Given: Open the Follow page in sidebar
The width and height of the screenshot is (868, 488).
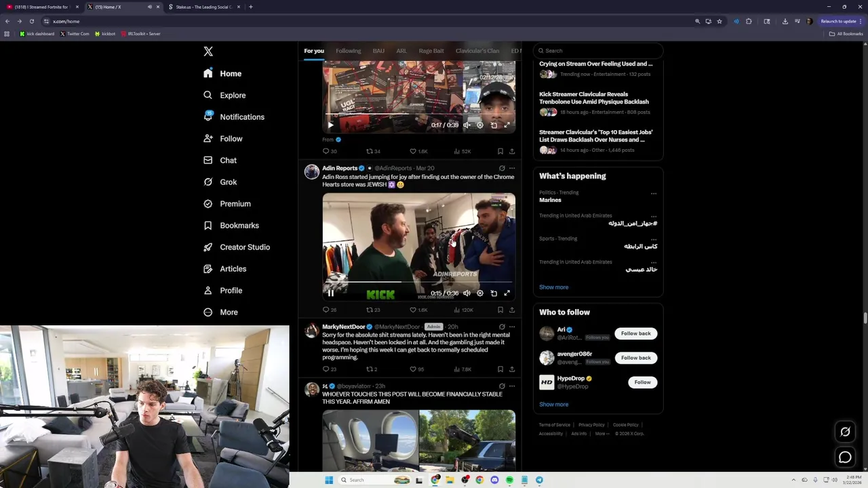Looking at the screenshot, I should click(223, 138).
